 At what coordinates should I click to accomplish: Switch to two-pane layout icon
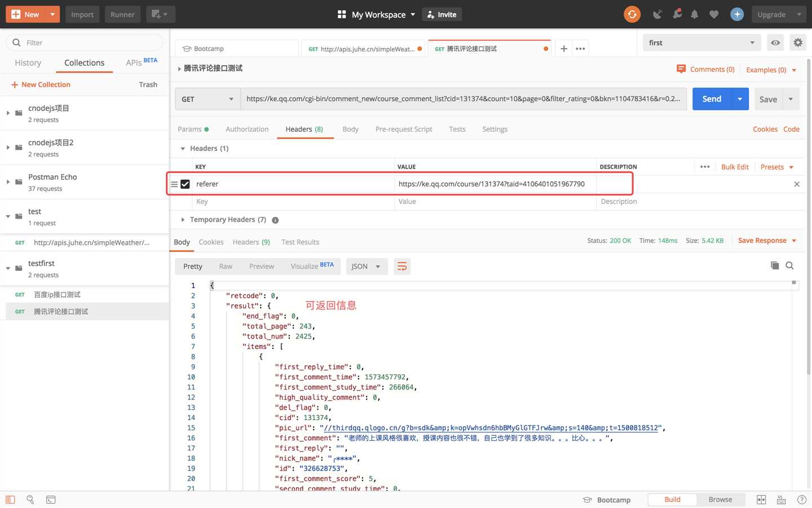point(761,500)
